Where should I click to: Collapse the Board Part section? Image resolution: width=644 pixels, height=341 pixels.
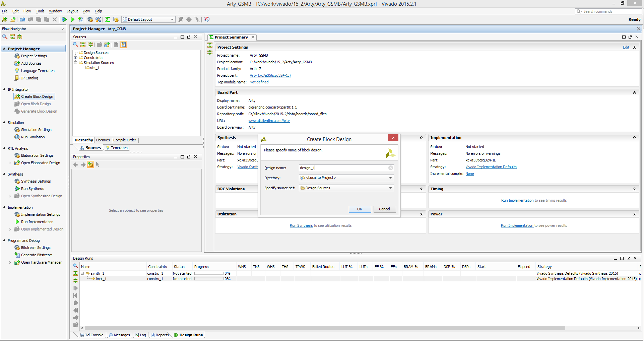tap(634, 92)
